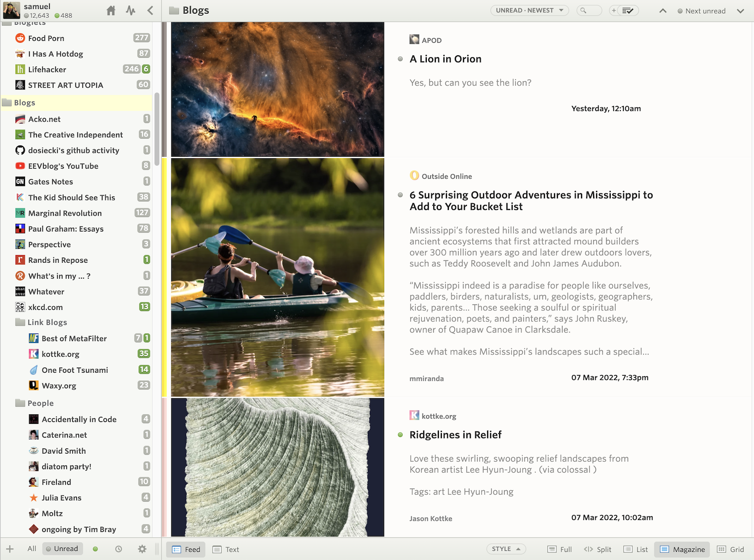Open the article Ridgelines in Relief

click(455, 435)
